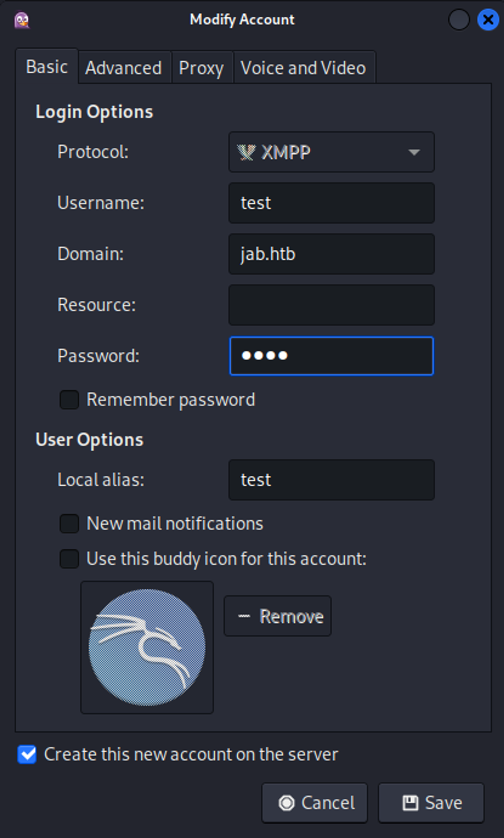
Task: Select the Voice and Video tab
Action: pos(303,68)
